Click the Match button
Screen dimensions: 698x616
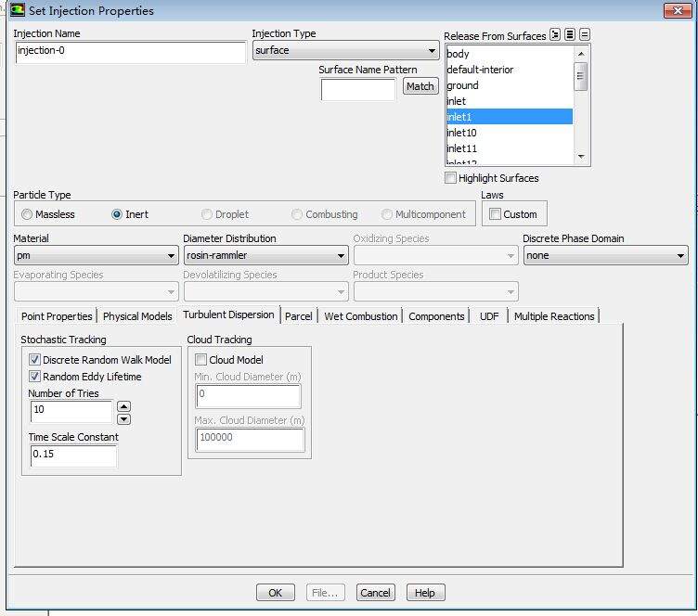(420, 86)
